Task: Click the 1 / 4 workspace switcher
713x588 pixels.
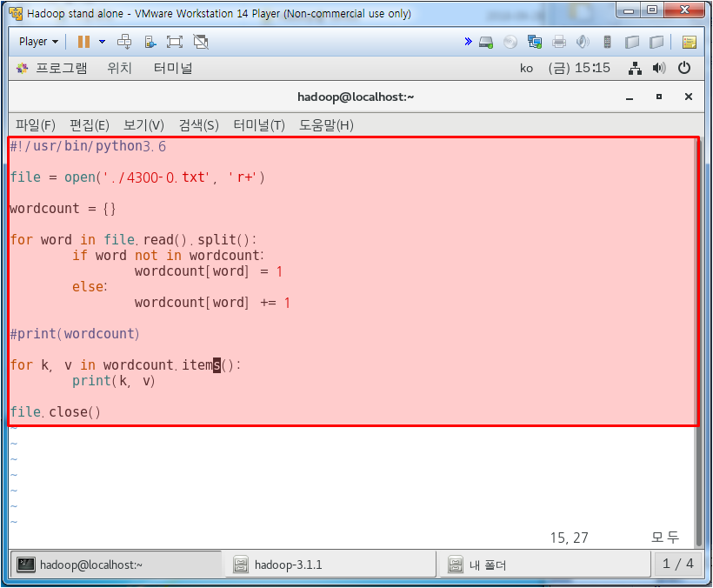Action: (x=677, y=564)
